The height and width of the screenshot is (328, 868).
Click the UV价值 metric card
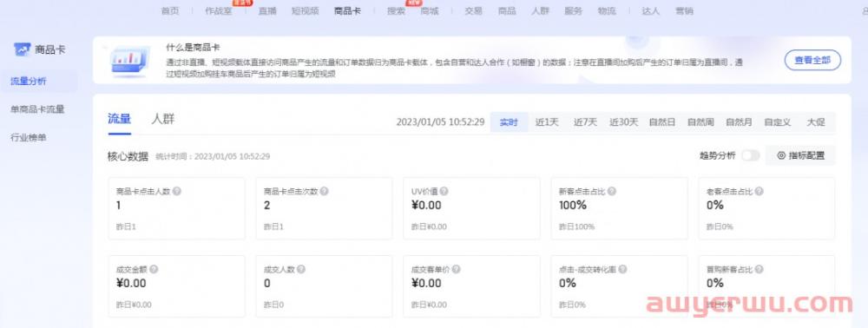coord(471,208)
